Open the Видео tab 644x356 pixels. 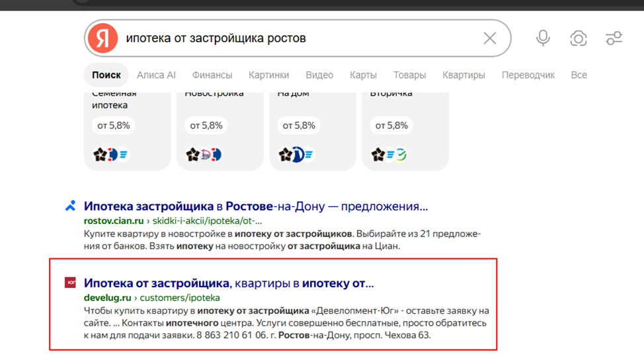coord(319,75)
